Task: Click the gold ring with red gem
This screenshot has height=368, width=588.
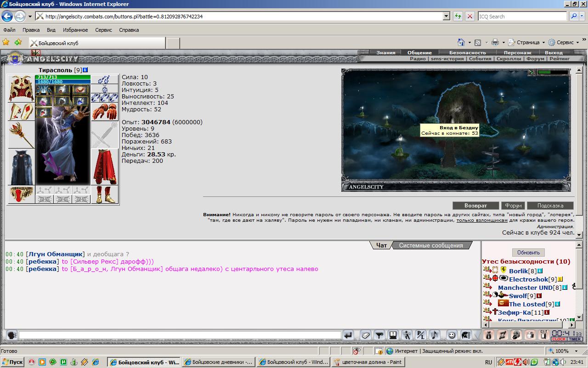Action: point(22,195)
